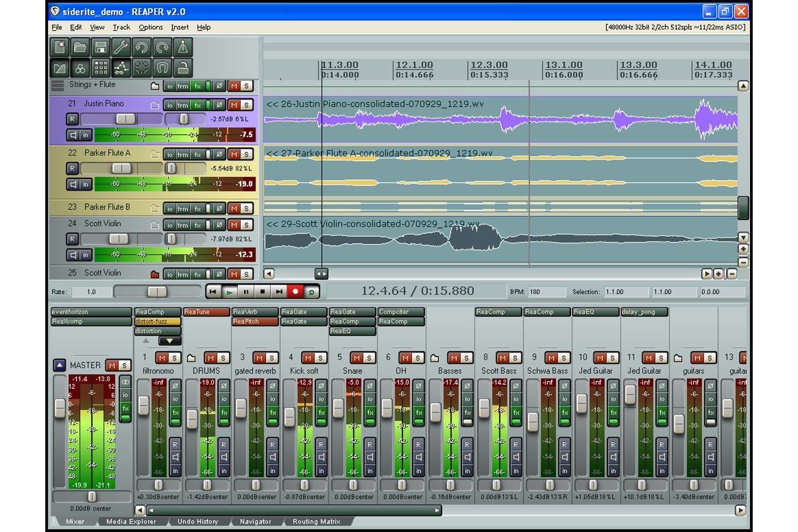The image size is (798, 532).
Task: Toggle the Basses folder icon in the mixer
Action: [435, 358]
